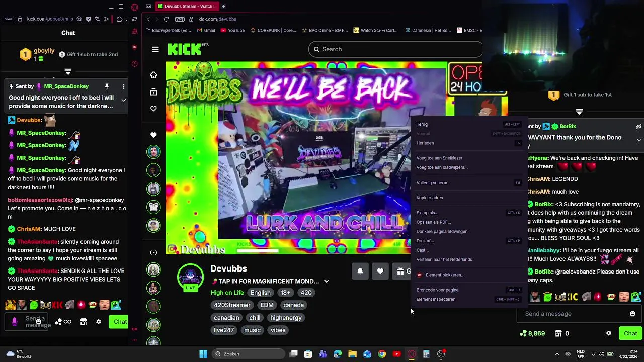Open the Windows Start menu

[203, 354]
